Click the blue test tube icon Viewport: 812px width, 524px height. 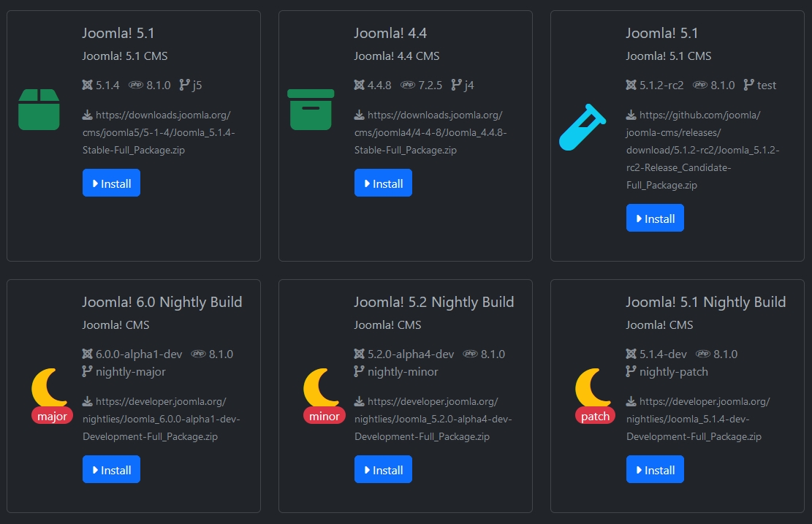[583, 127]
